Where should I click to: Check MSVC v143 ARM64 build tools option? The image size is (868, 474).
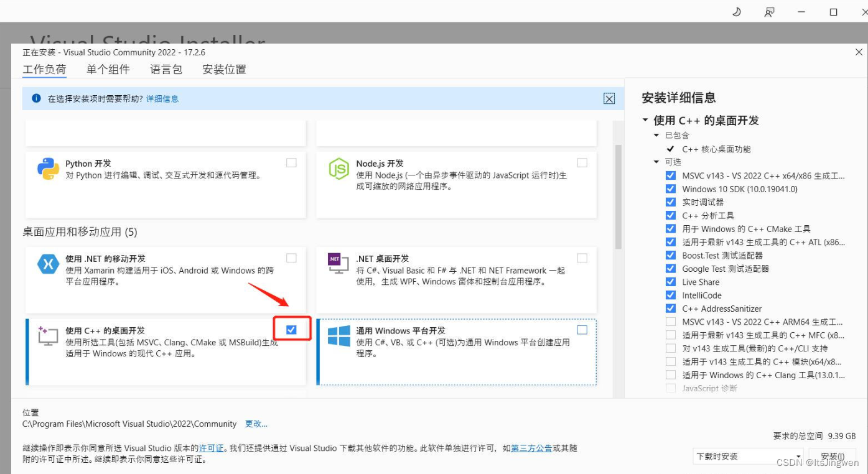(x=670, y=322)
